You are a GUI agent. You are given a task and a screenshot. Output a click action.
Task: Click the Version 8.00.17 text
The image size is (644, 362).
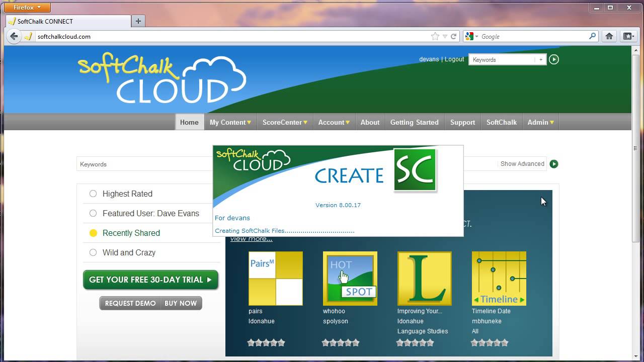(338, 205)
